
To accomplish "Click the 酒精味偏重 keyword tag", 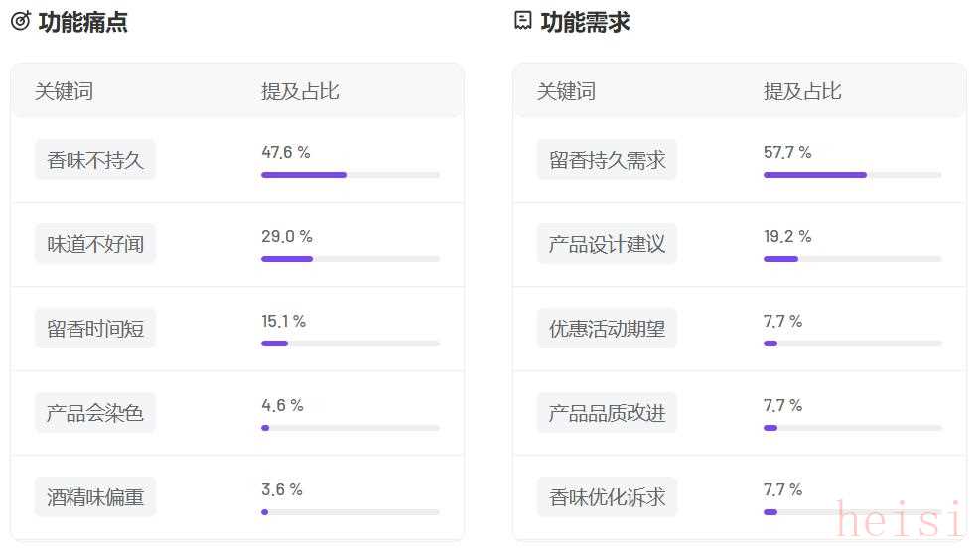I will point(95,497).
